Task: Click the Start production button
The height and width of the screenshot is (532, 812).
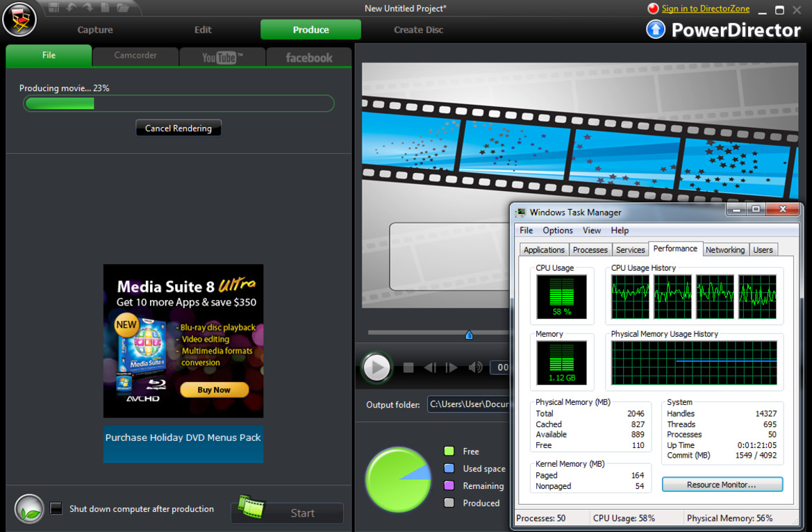Action: 288,513
